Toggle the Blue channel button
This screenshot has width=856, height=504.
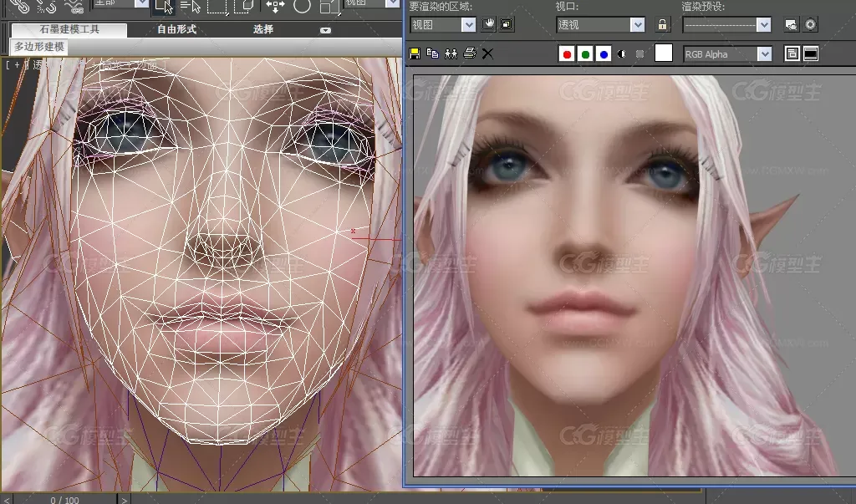604,54
